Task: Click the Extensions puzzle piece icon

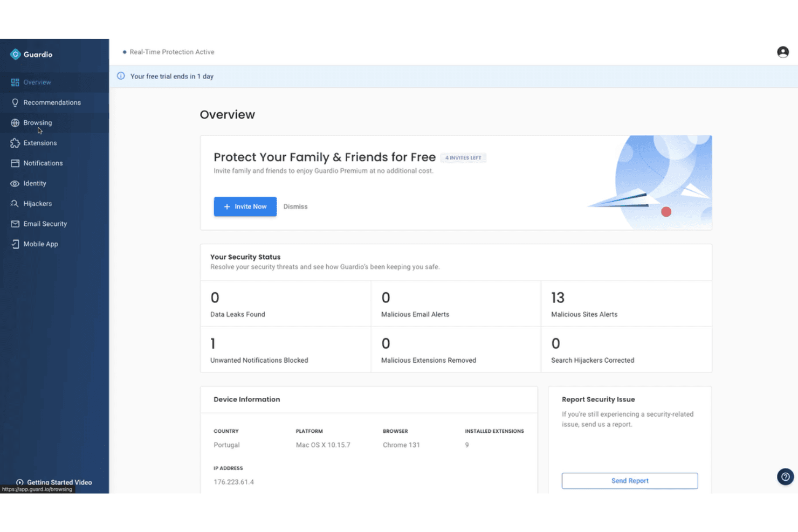Action: click(15, 143)
